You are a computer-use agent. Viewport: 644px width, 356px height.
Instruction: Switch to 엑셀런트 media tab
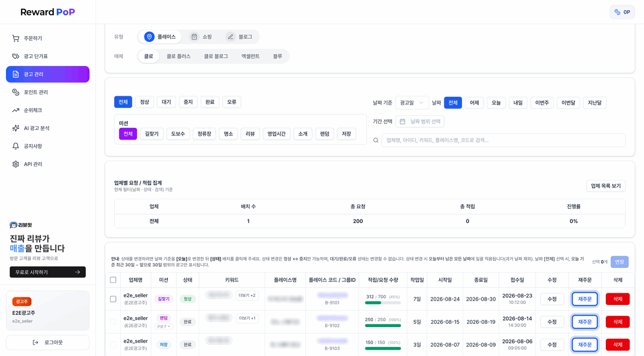(x=250, y=56)
